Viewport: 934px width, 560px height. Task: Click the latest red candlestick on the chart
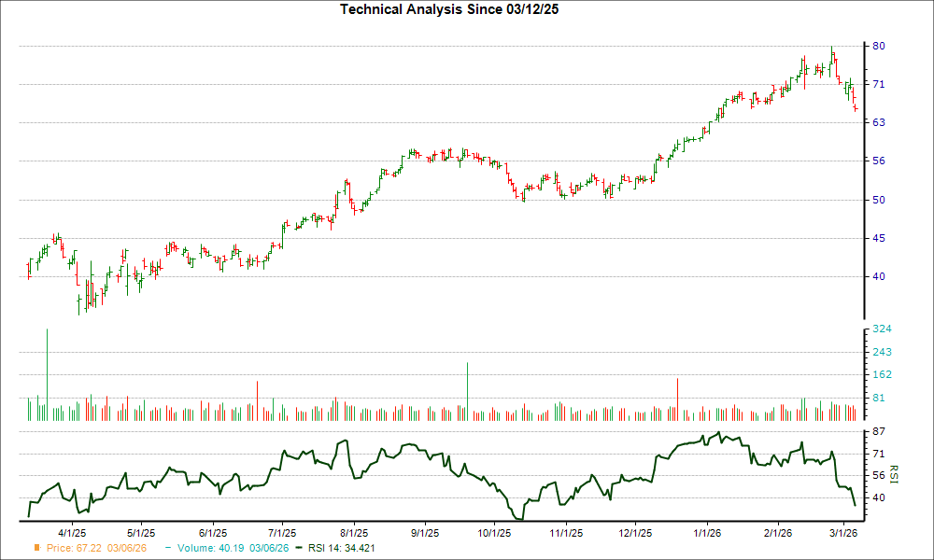click(x=855, y=107)
